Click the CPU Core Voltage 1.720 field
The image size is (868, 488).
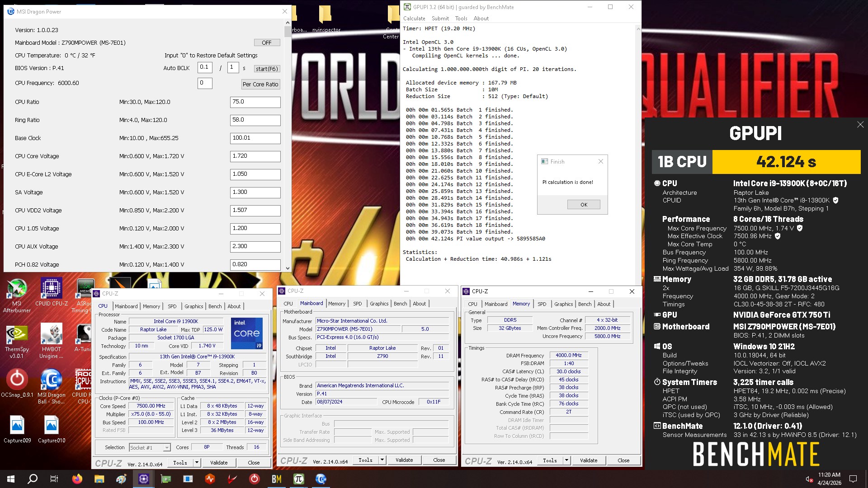tap(255, 156)
